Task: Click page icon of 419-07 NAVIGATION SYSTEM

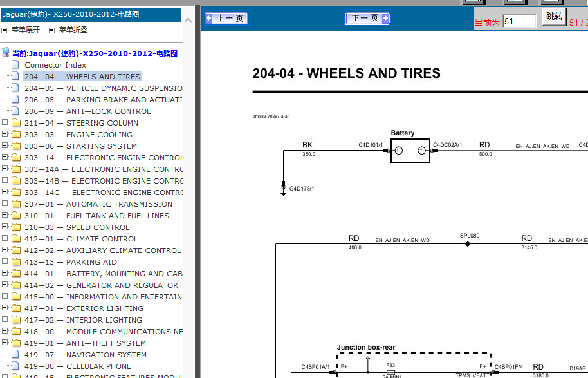Action: pyautogui.click(x=15, y=354)
